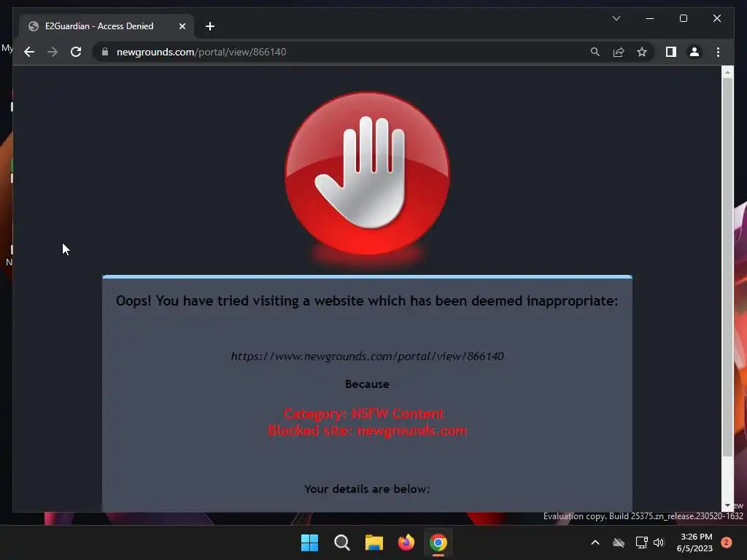Close the E2Guardian Access Denied tab
747x560 pixels.
182,26
